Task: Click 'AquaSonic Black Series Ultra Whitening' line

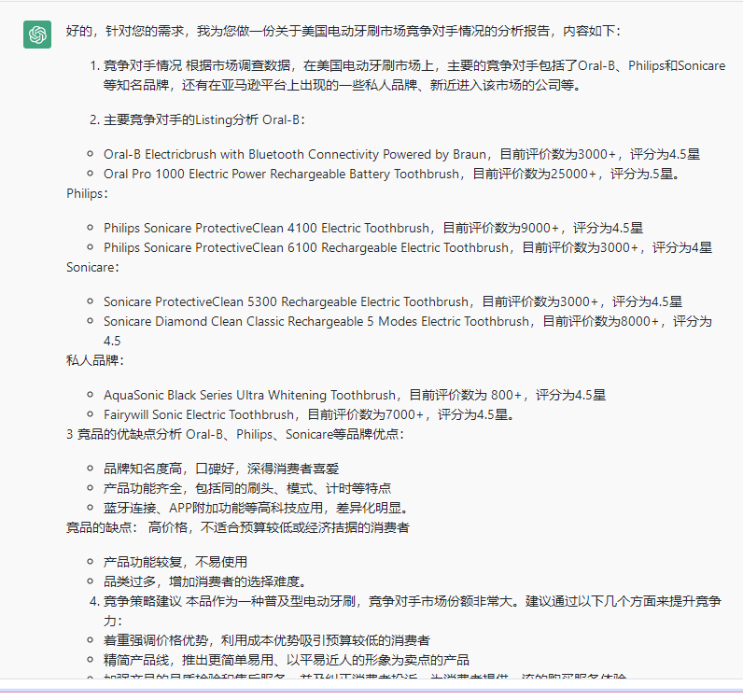Action: pyautogui.click(x=355, y=395)
